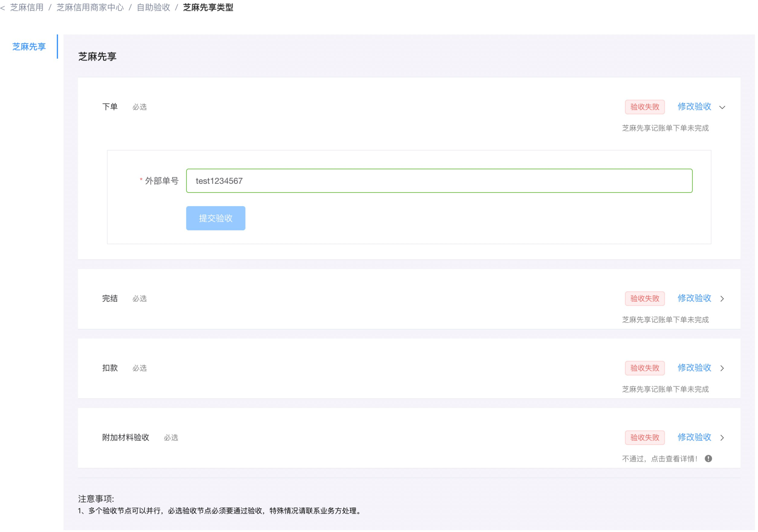
Task: Expand the 完结 section chevron
Action: tap(722, 299)
